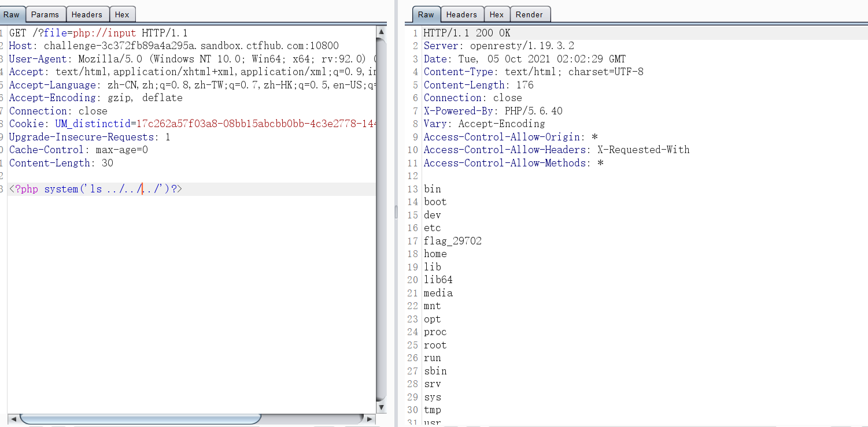Click the Accept-Language header line
868x427 pixels.
point(193,85)
